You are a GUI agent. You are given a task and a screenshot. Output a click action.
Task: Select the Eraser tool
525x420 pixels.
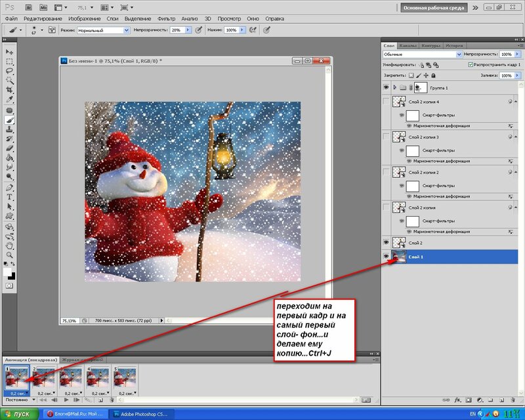coord(9,148)
